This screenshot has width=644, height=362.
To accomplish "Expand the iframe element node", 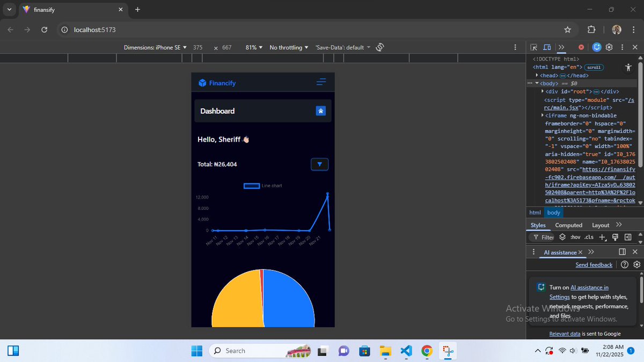I will [543, 115].
